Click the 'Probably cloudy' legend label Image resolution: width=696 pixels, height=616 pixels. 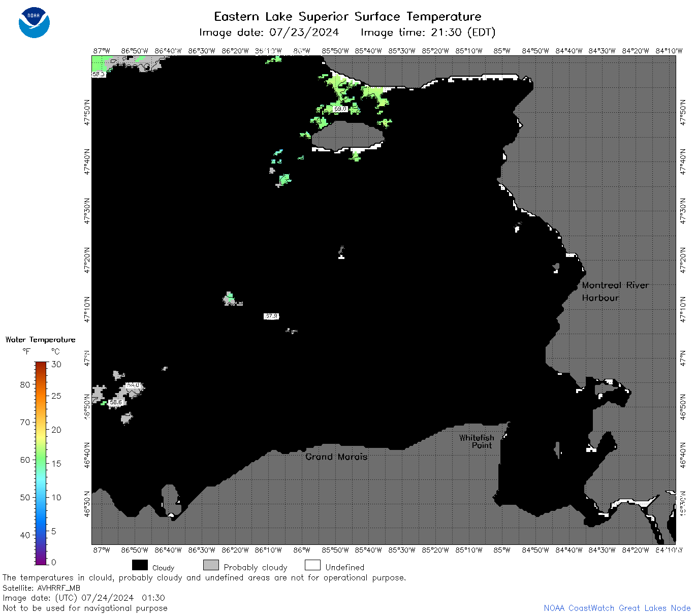pos(256,567)
